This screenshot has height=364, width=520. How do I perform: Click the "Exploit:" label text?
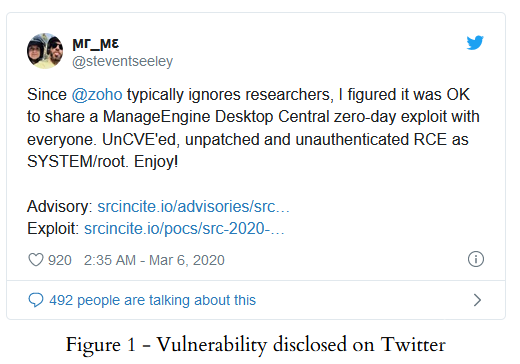[53, 229]
